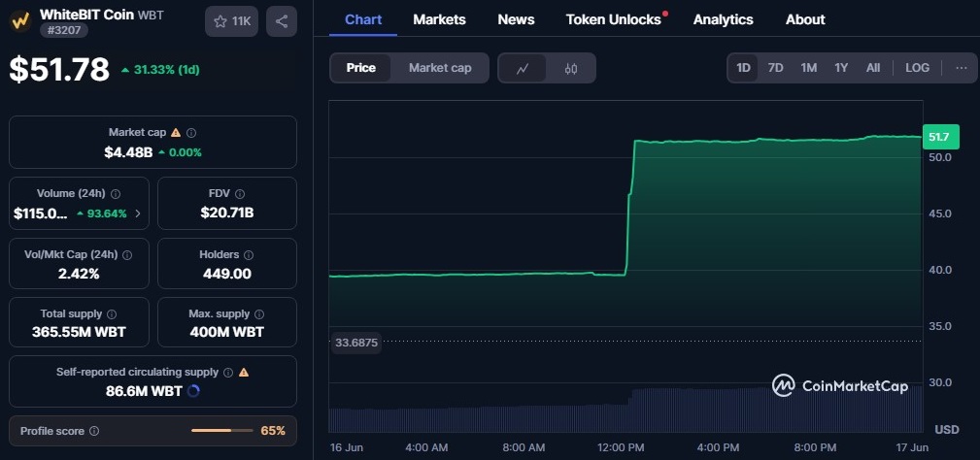Open the self-reported circulating supply info icon
The width and height of the screenshot is (980, 460).
(x=228, y=372)
